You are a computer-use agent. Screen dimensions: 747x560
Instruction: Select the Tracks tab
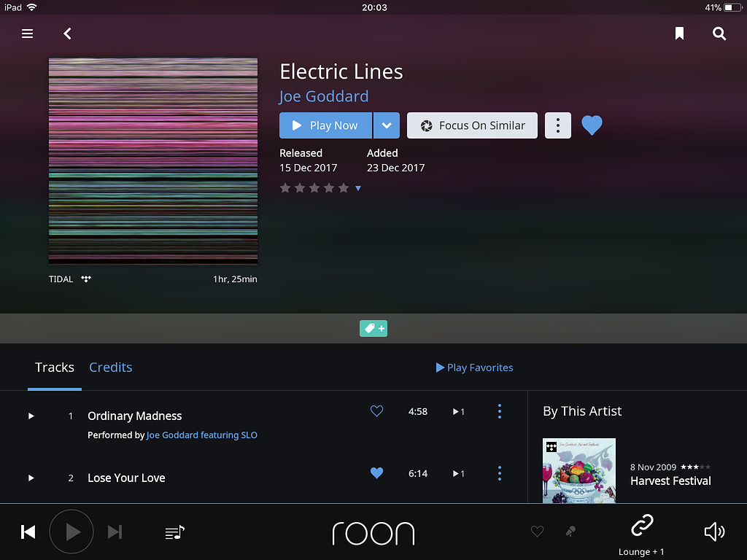(x=54, y=367)
